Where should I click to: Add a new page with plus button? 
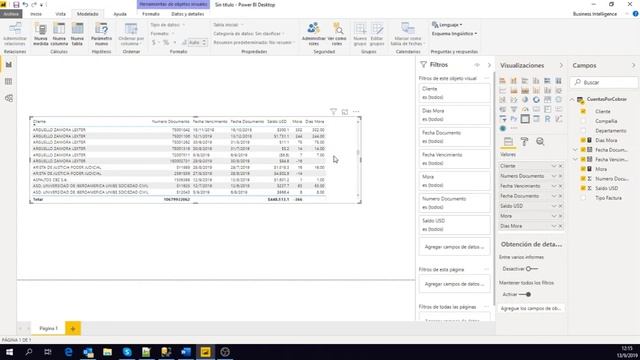click(73, 329)
